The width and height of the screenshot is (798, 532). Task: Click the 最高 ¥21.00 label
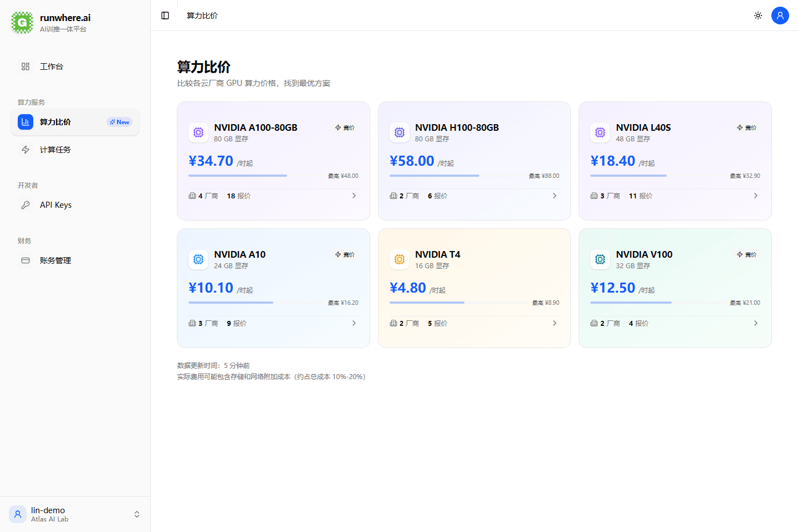click(745, 303)
